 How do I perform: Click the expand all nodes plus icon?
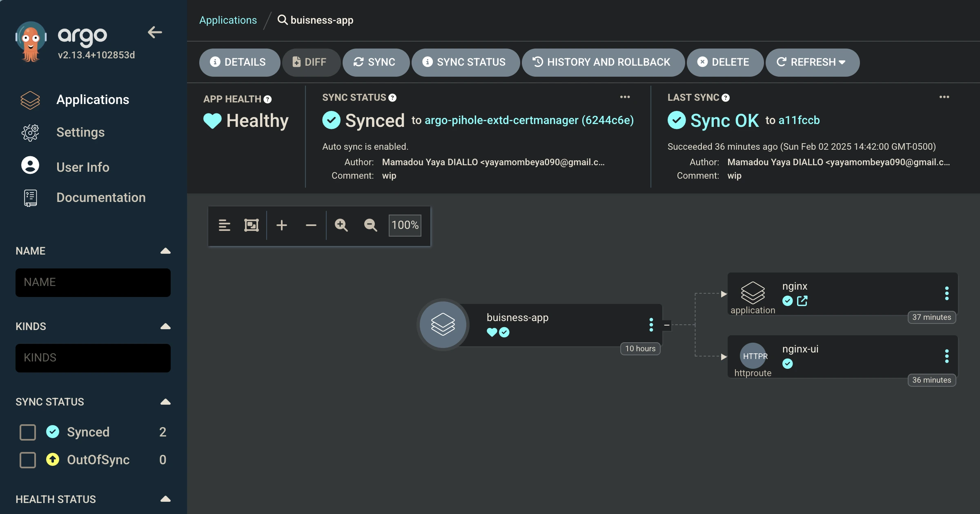tap(282, 225)
